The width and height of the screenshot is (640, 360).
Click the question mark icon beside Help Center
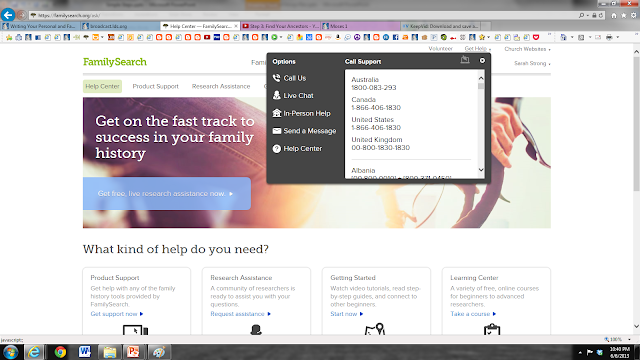pos(277,149)
